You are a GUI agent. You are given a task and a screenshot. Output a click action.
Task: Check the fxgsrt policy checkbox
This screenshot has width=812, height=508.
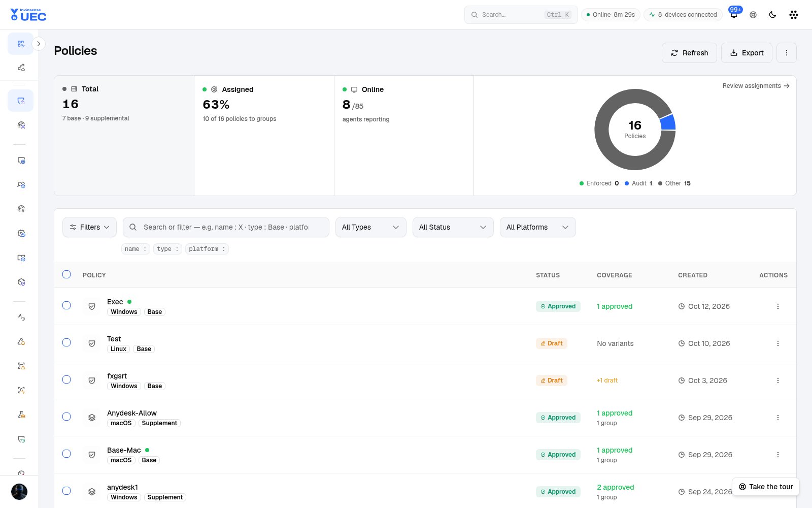coord(66,379)
